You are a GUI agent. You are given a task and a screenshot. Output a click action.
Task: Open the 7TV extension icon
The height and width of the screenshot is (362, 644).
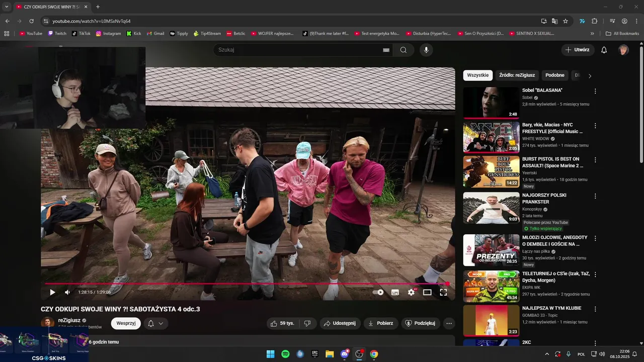pyautogui.click(x=582, y=21)
